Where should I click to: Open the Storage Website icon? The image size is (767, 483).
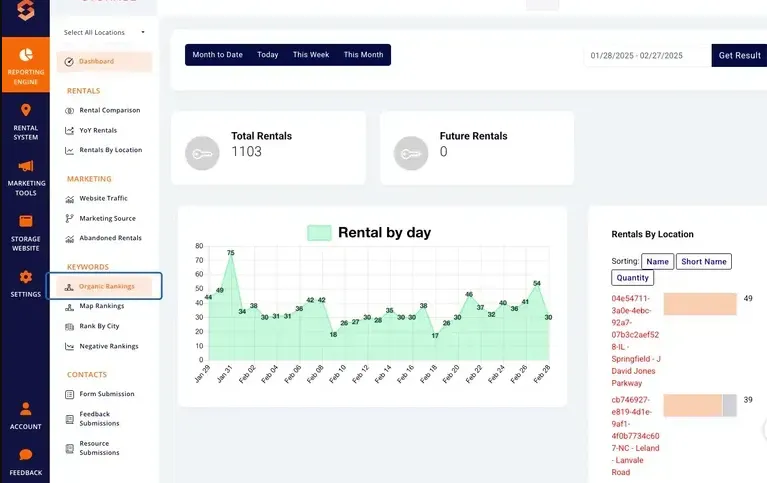click(25, 221)
